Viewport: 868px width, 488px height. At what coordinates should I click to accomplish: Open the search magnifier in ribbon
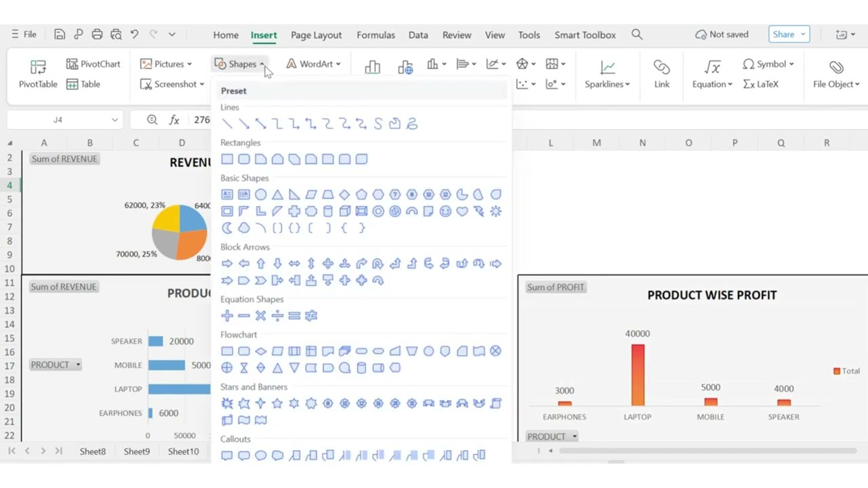pos(637,35)
